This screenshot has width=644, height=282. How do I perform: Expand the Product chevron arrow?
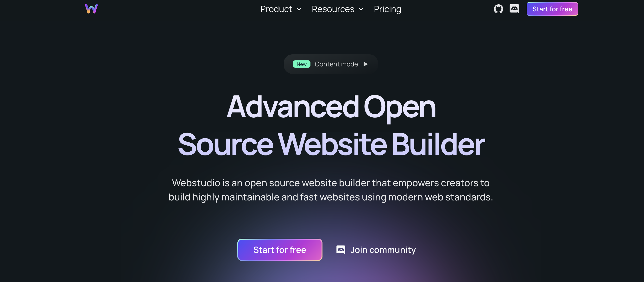tap(299, 10)
